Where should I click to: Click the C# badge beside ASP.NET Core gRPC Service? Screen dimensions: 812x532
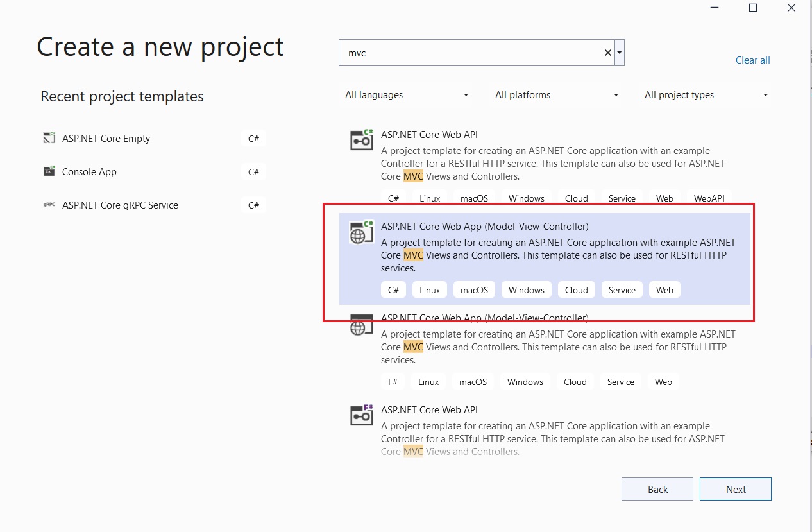pyautogui.click(x=253, y=205)
